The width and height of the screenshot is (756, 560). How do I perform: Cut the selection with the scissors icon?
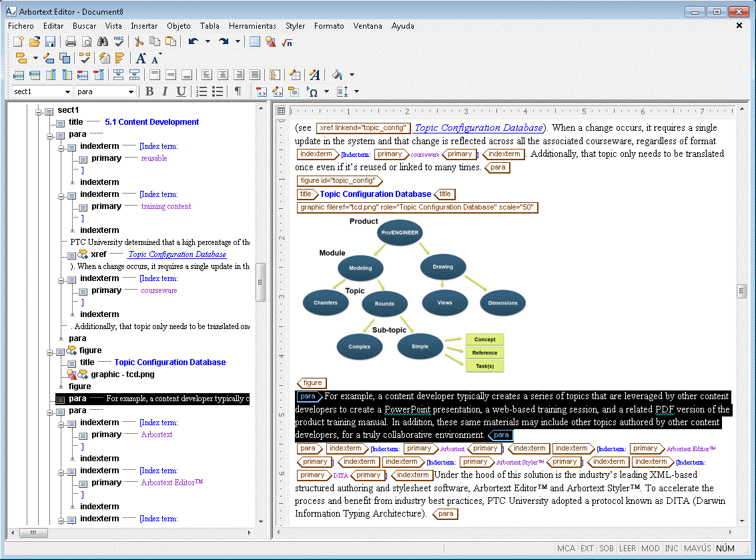pos(139,42)
